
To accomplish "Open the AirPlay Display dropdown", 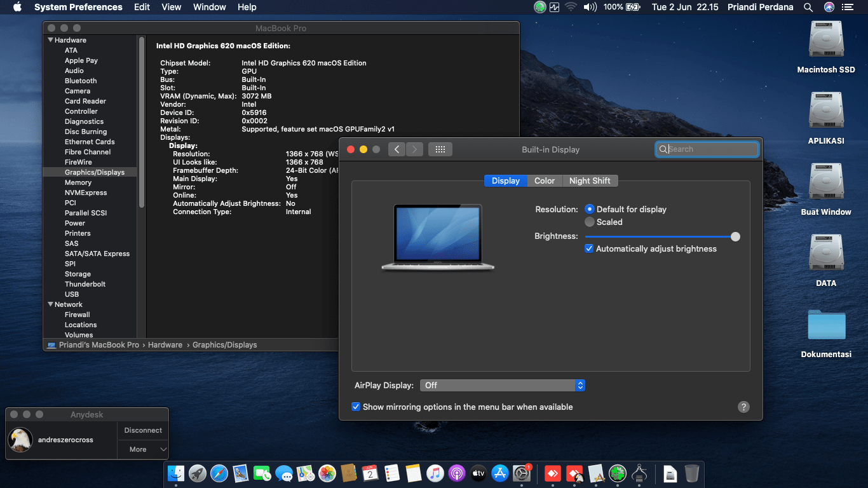I will [x=502, y=385].
